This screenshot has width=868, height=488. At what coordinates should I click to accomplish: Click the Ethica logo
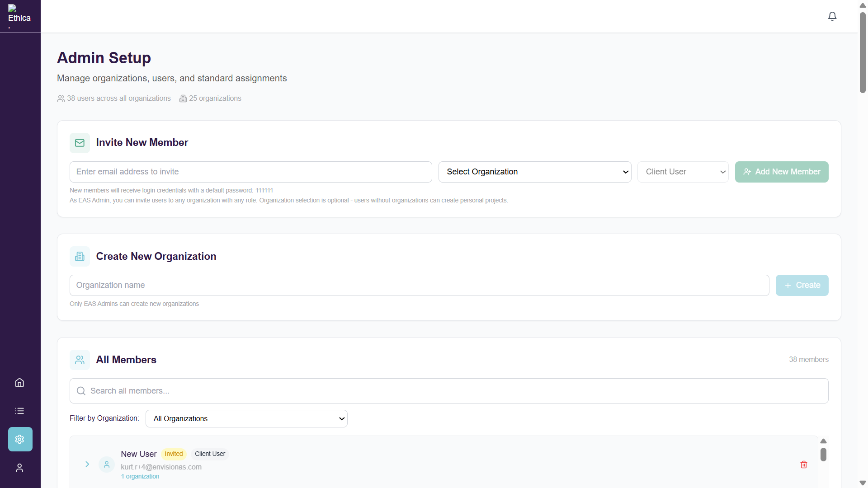pyautogui.click(x=19, y=15)
